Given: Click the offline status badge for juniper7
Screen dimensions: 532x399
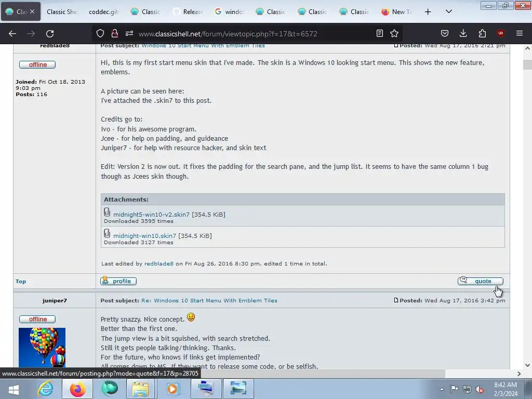Looking at the screenshot, I should click(x=37, y=320).
